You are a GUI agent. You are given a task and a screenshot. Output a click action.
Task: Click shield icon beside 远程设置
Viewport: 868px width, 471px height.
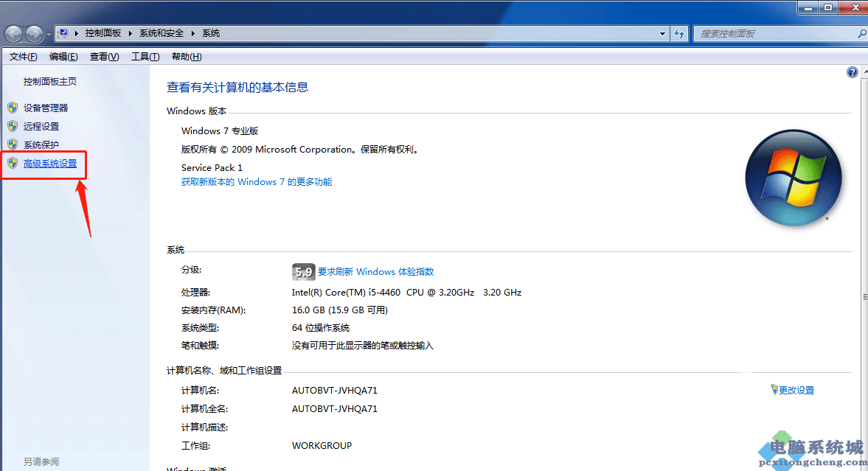pyautogui.click(x=13, y=125)
